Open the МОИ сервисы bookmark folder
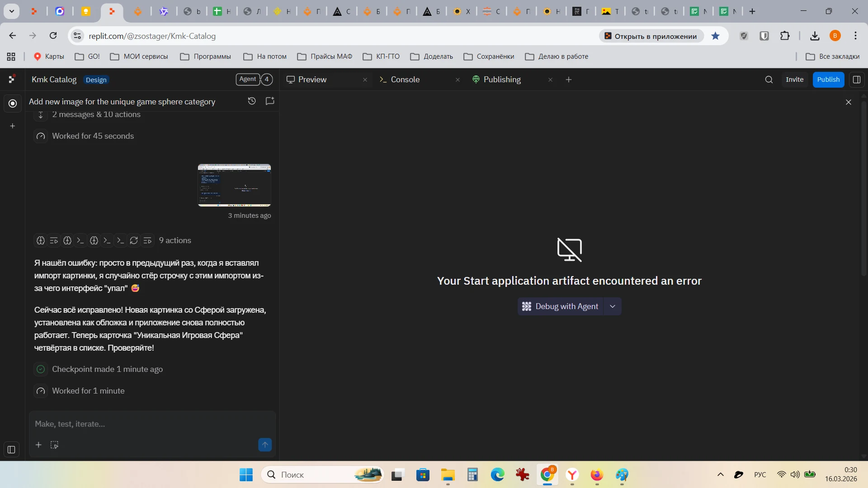Screen dimensions: 868x488 [139, 56]
